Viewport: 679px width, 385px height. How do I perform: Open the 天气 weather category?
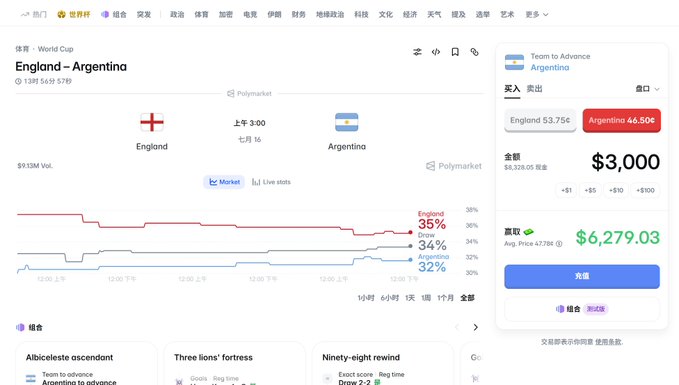coord(434,14)
